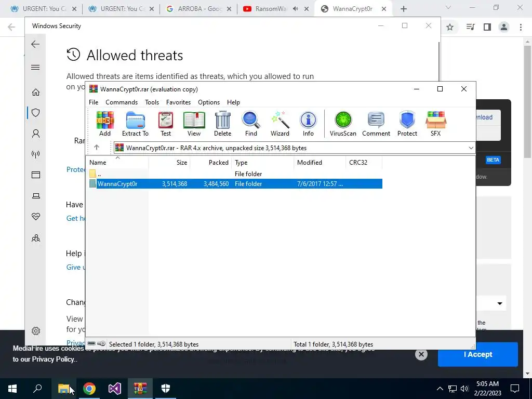Switch to the RansomWa YouTube tab
The height and width of the screenshot is (399, 532).
click(271, 9)
